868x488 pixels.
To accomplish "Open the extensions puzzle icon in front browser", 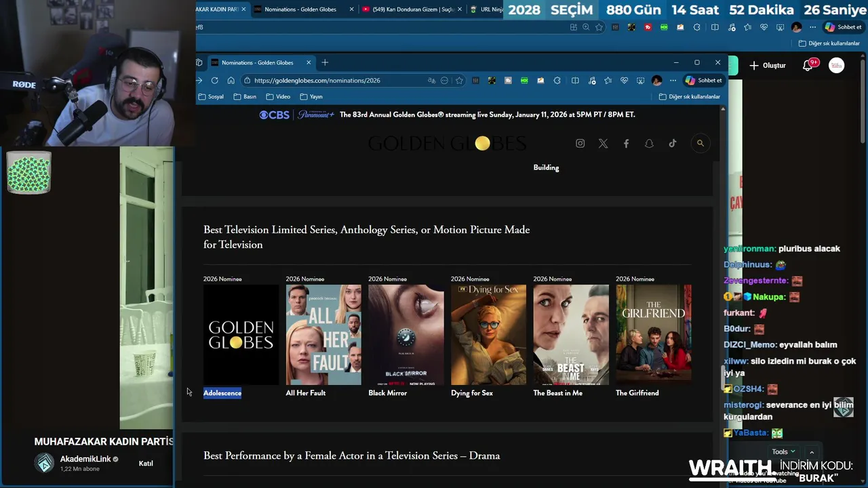I will pos(557,80).
